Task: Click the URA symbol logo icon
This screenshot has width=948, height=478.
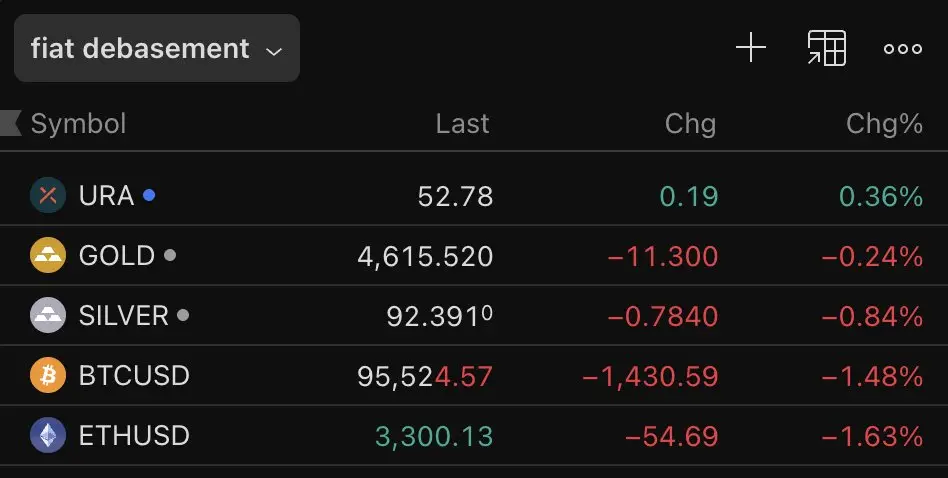Action: tap(47, 195)
